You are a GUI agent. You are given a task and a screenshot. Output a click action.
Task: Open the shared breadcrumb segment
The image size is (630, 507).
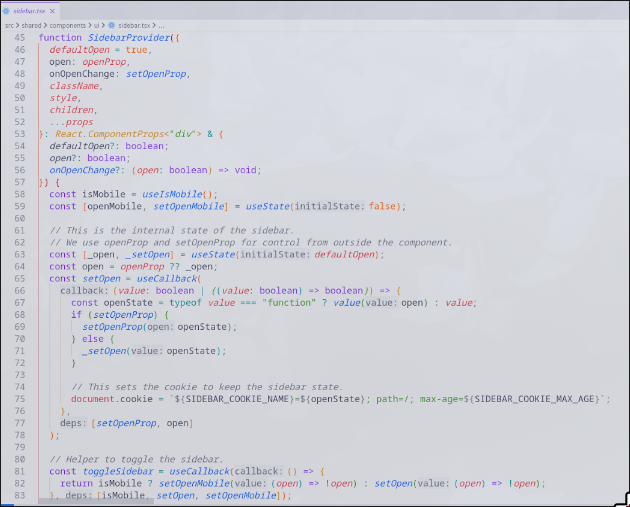31,24
